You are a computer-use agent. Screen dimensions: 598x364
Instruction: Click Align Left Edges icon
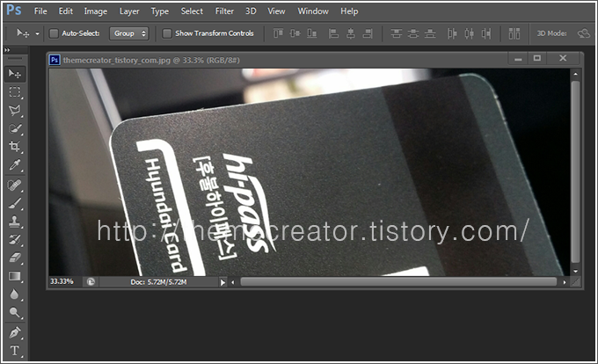tap(333, 33)
